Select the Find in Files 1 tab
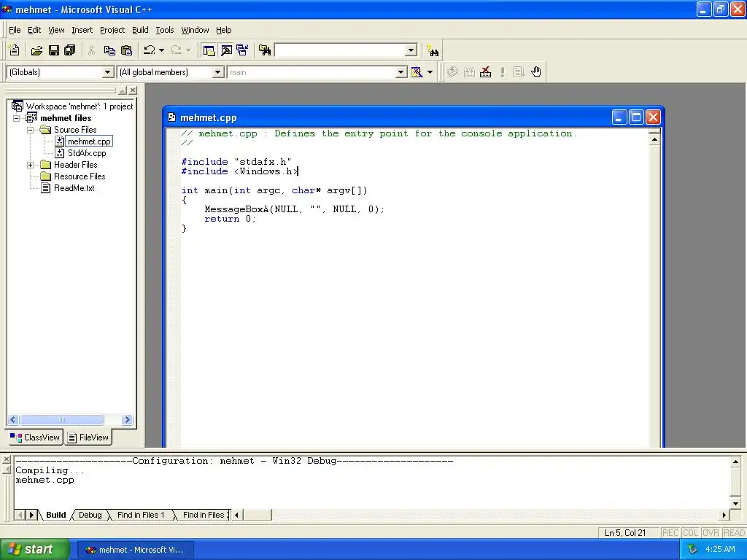The image size is (747, 560). pyautogui.click(x=141, y=515)
